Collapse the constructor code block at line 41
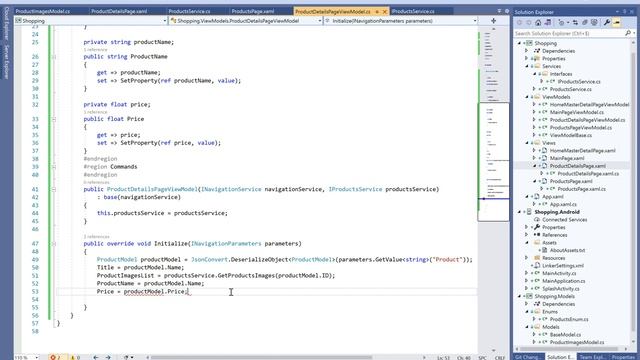640x360 pixels. (x=54, y=189)
